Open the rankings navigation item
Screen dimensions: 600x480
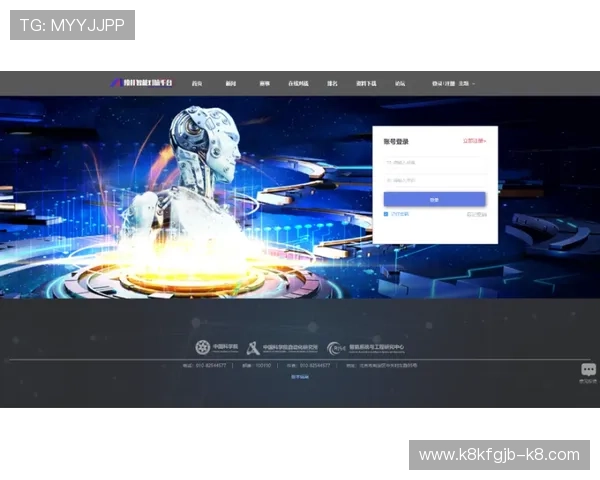point(333,83)
